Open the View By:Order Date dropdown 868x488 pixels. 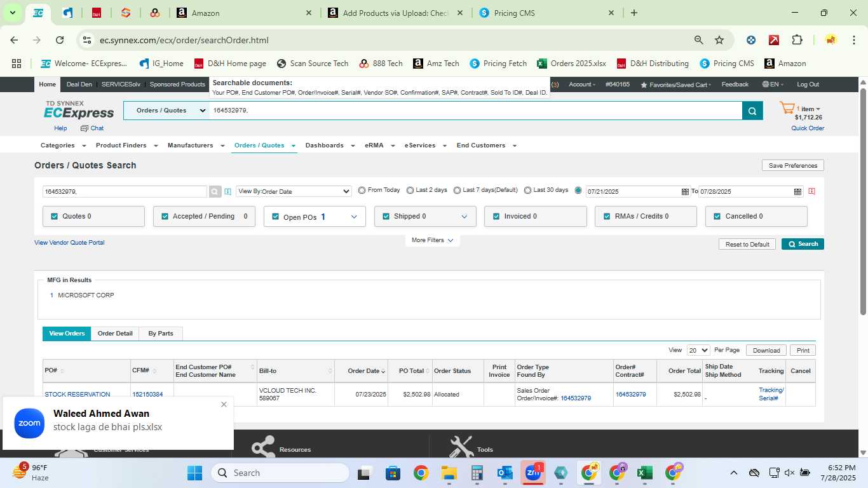click(294, 191)
